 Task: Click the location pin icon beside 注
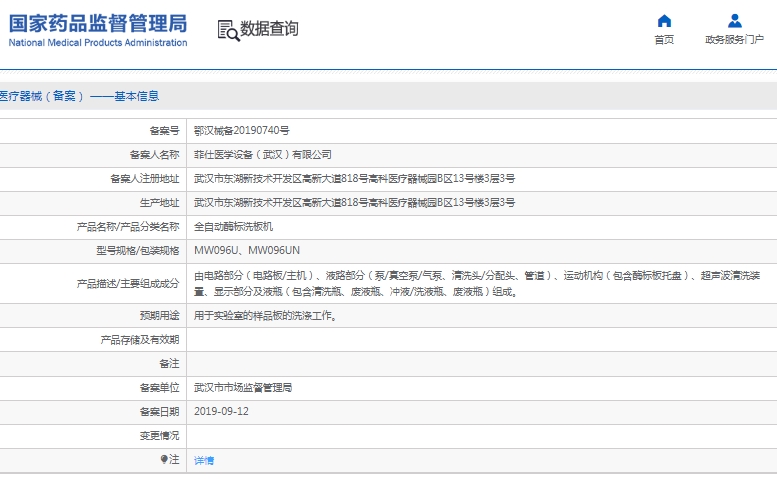click(x=164, y=459)
